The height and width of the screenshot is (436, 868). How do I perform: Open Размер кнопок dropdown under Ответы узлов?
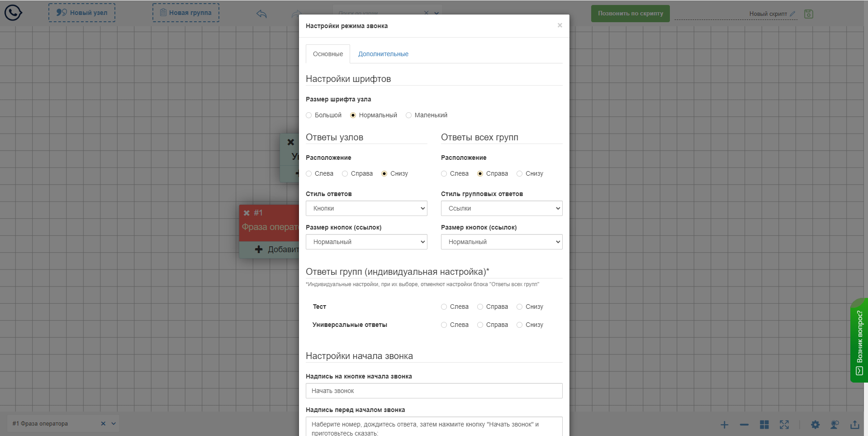366,242
